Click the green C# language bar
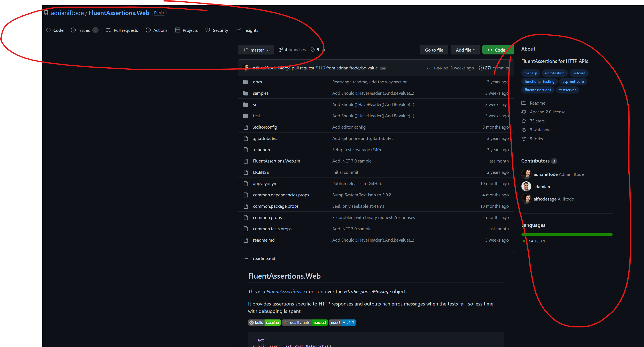The image size is (644, 347). point(567,234)
